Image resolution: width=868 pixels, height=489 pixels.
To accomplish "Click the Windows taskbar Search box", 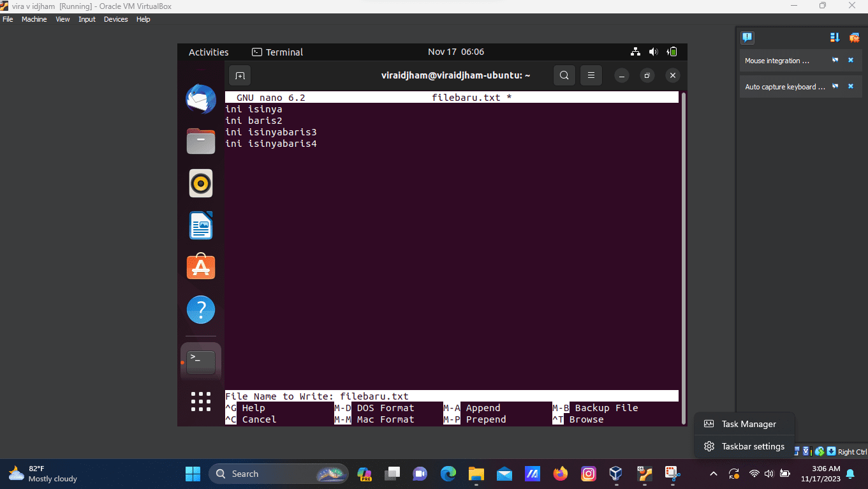I will point(279,474).
